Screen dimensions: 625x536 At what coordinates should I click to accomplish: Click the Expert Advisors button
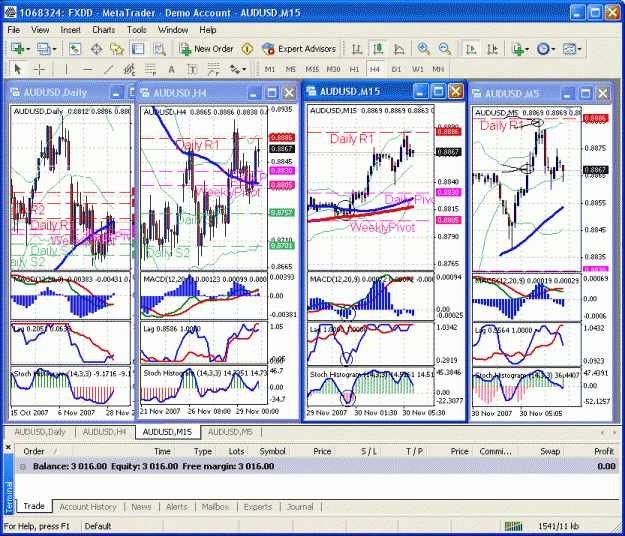click(x=299, y=49)
